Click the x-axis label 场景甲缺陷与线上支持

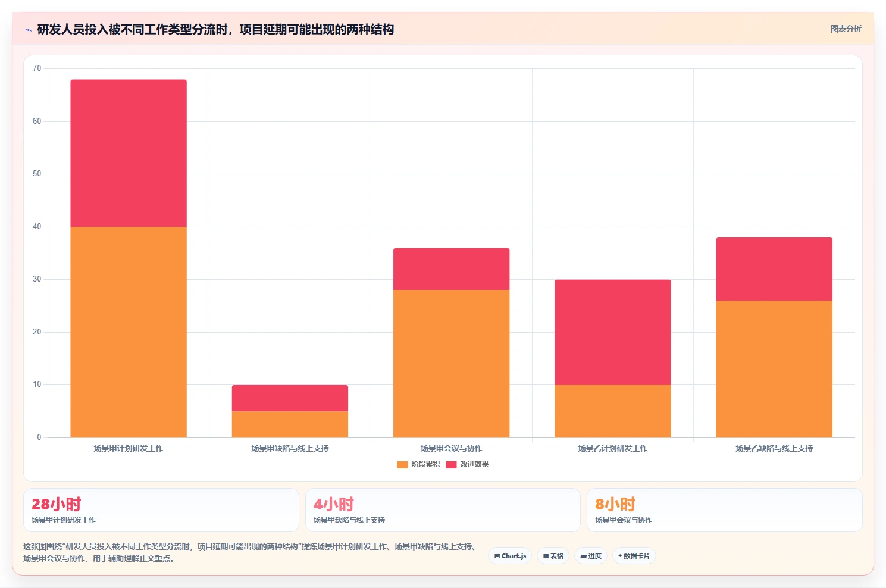click(x=290, y=448)
